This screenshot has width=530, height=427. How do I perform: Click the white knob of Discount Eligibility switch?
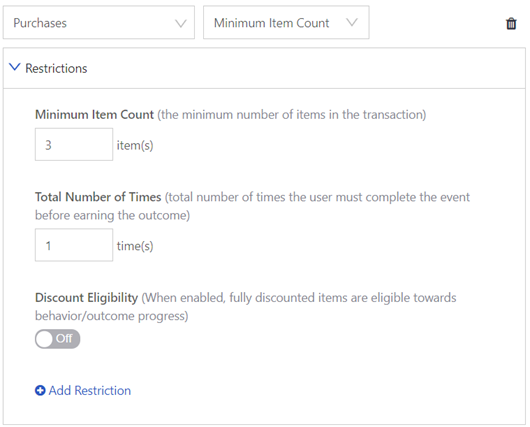tap(44, 339)
